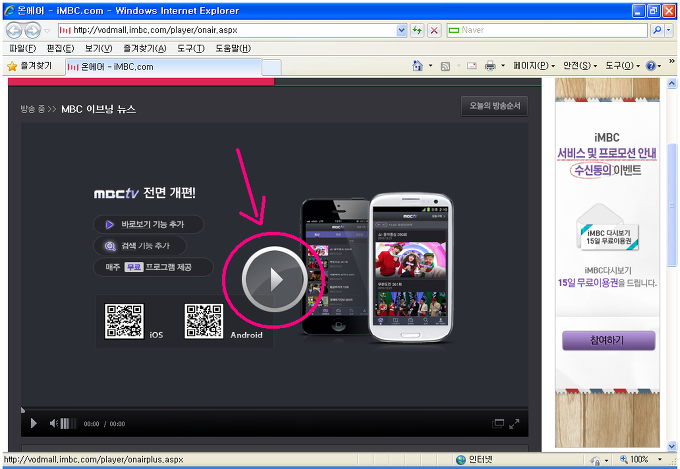This screenshot has width=680, height=469.
Task: Open the 페이지(P) toolbar dropdown
Action: (x=534, y=66)
